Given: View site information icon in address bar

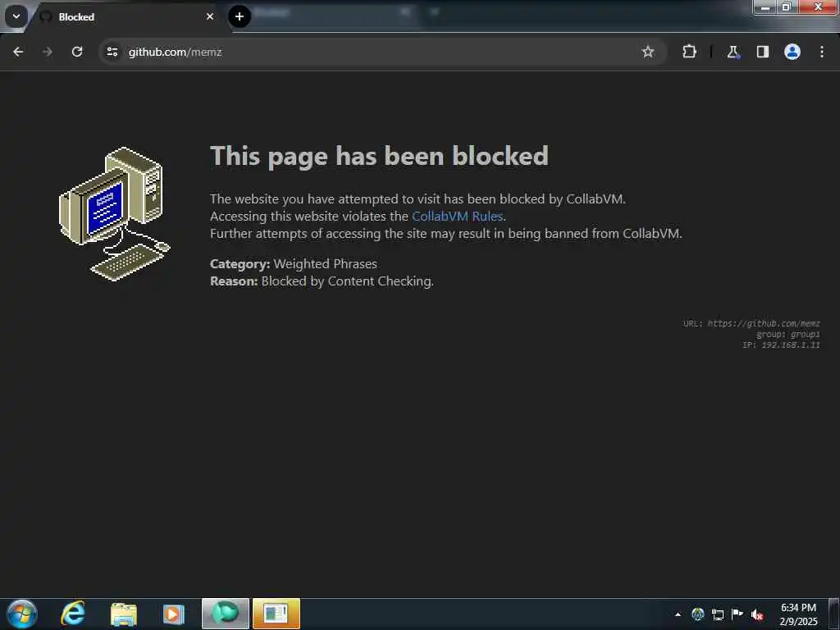Looking at the screenshot, I should point(112,52).
